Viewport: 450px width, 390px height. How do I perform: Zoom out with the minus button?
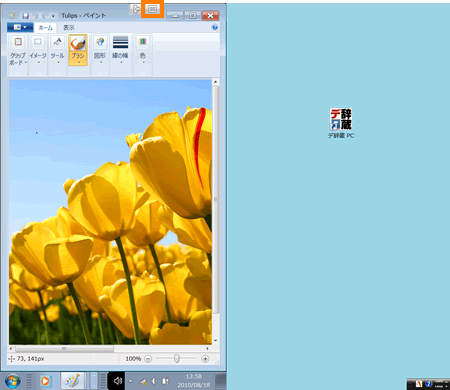pyautogui.click(x=148, y=359)
